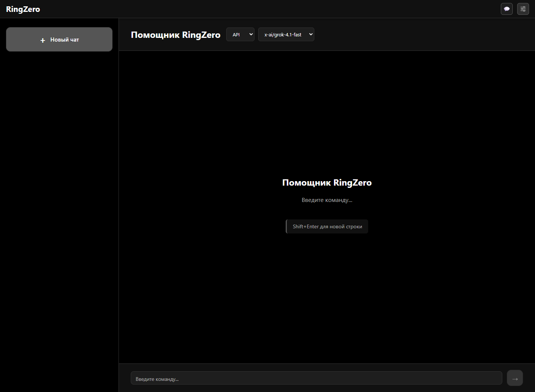Expand the x-ai/grok-4.1-fast model selector
The width and height of the screenshot is (535, 392).
click(286, 35)
